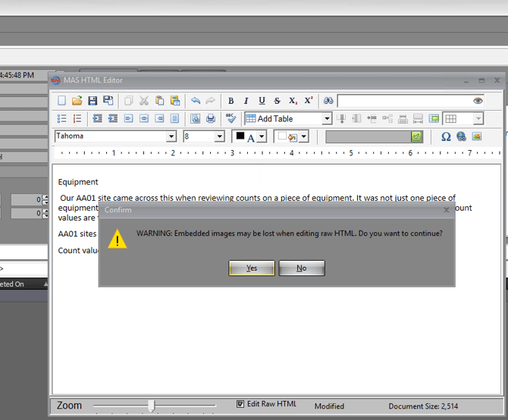Insert symbol using the Omega icon

click(x=446, y=136)
